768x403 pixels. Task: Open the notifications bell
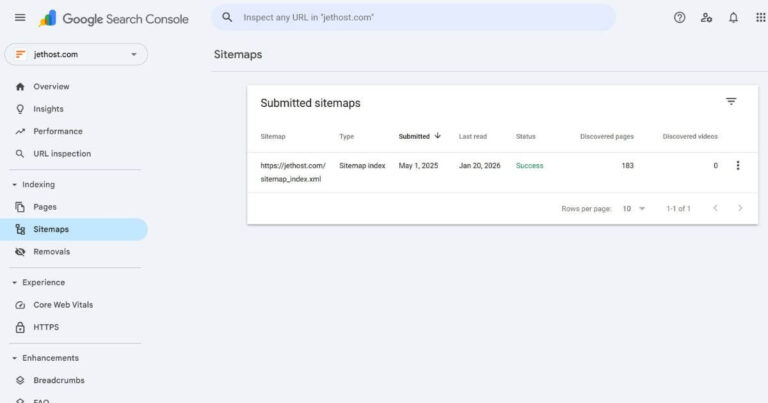click(733, 18)
